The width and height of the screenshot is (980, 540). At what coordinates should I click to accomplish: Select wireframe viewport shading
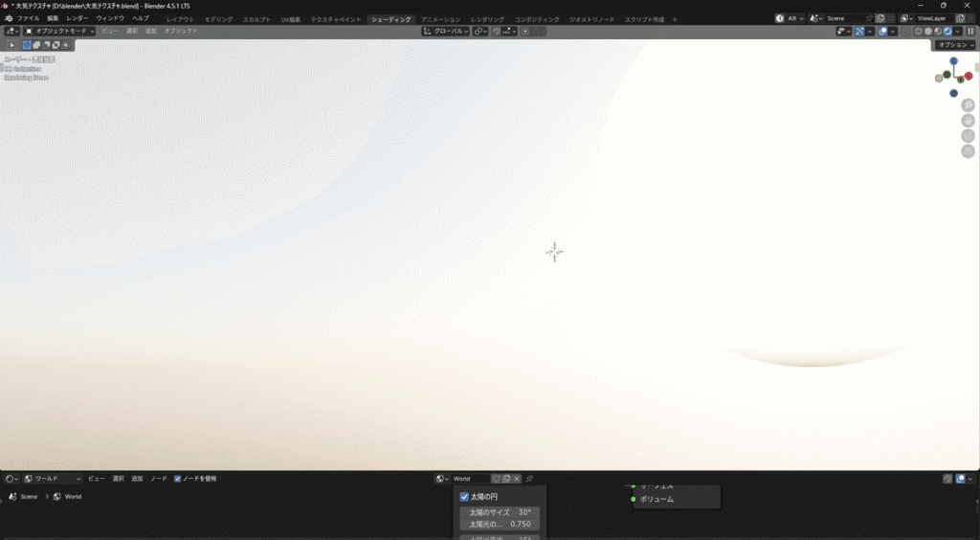pos(919,32)
